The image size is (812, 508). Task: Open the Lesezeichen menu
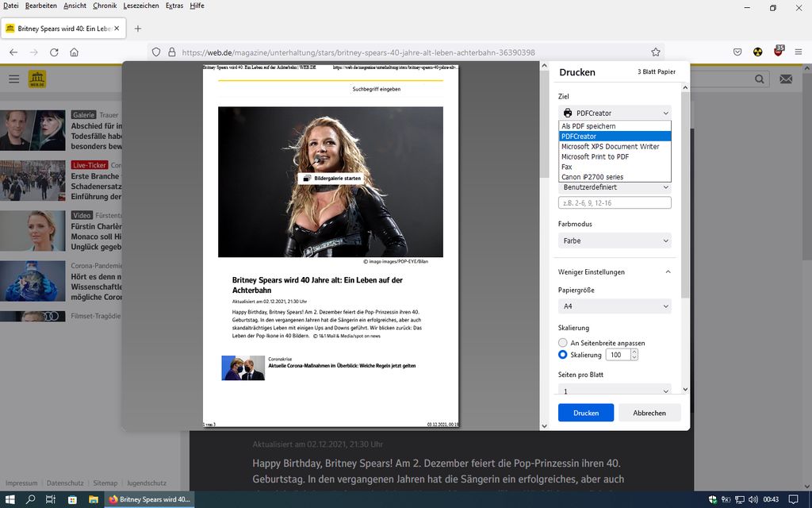[x=139, y=6]
